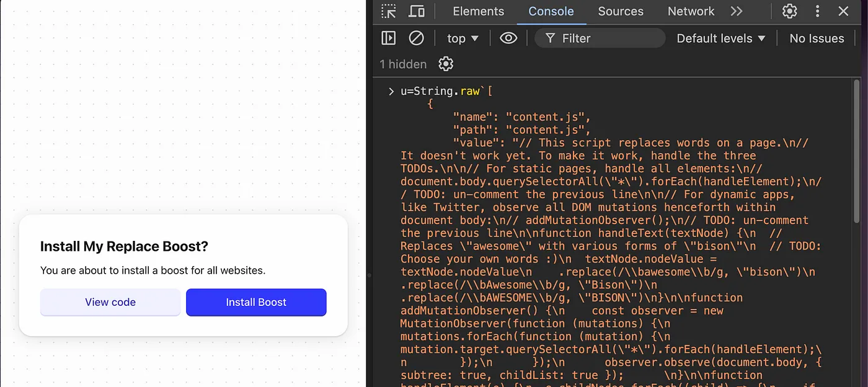Click the 'u=String.raw`[' code line
Image resolution: width=868 pixels, height=387 pixels.
tap(446, 91)
